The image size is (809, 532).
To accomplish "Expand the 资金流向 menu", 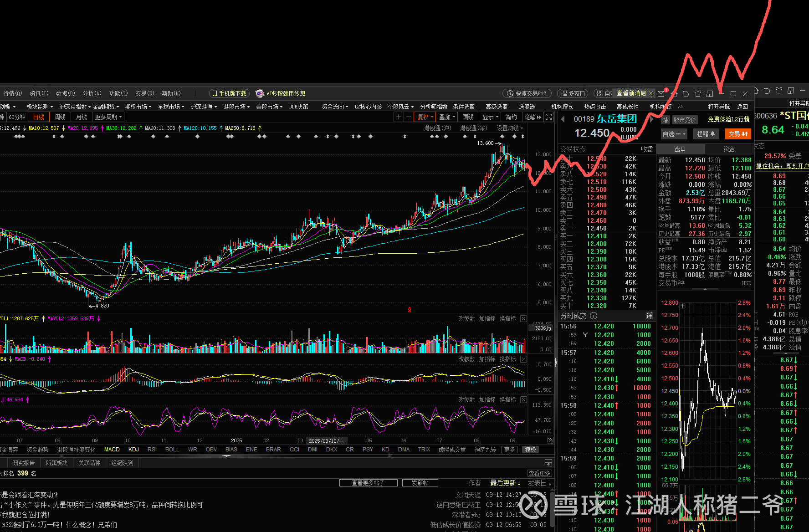I will 335,107.
